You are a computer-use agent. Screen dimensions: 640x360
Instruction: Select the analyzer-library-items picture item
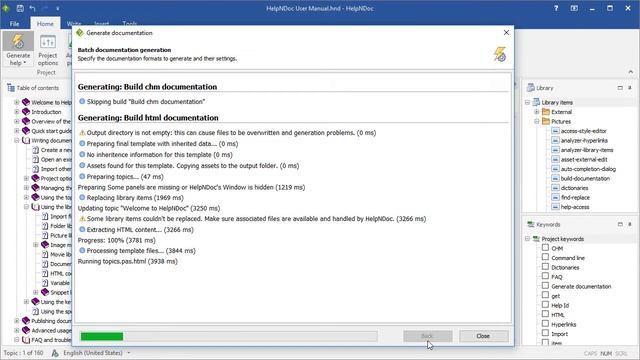coord(587,150)
